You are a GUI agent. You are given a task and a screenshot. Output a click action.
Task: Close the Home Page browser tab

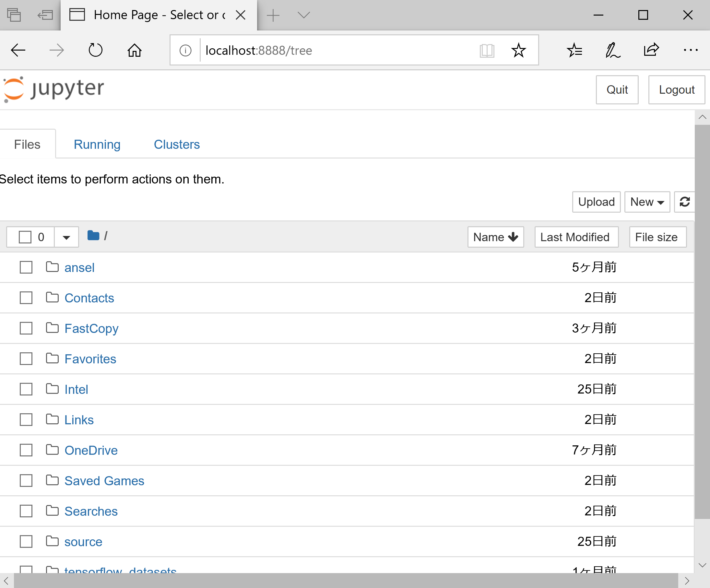tap(240, 15)
